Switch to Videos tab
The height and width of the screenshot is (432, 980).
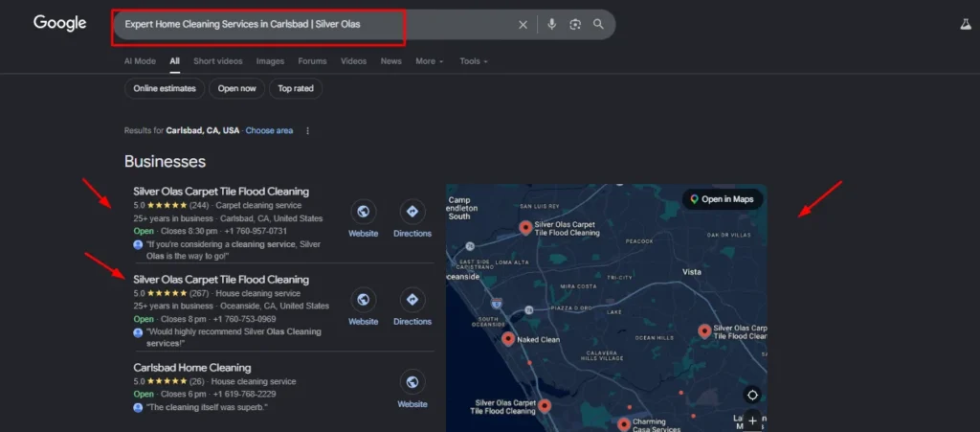[354, 61]
